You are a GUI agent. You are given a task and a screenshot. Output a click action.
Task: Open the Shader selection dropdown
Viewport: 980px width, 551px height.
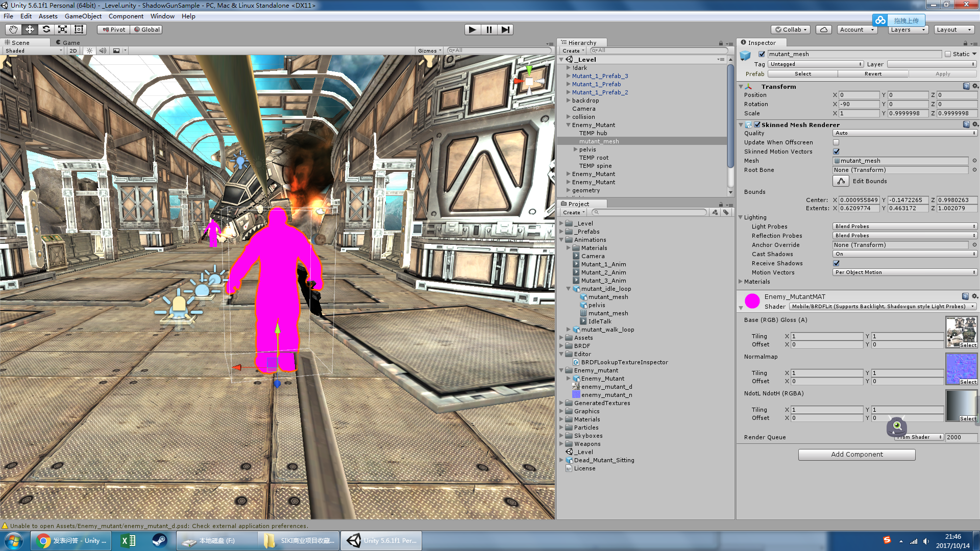883,307
